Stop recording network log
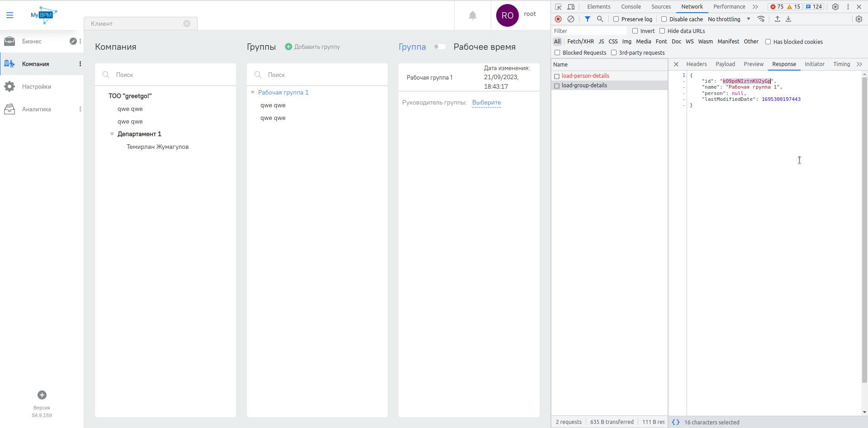Viewport: 868px width, 428px height. [558, 19]
